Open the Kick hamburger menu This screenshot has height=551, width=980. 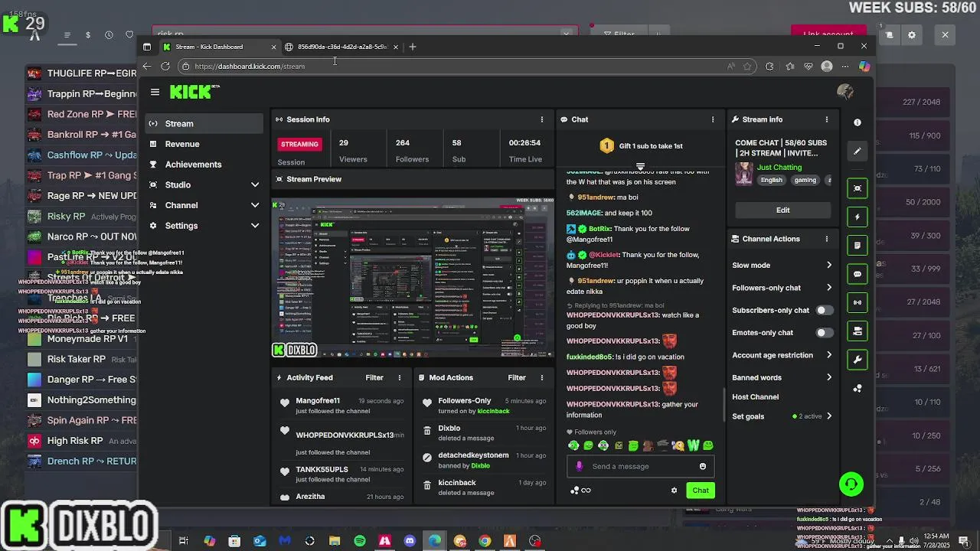click(x=155, y=92)
